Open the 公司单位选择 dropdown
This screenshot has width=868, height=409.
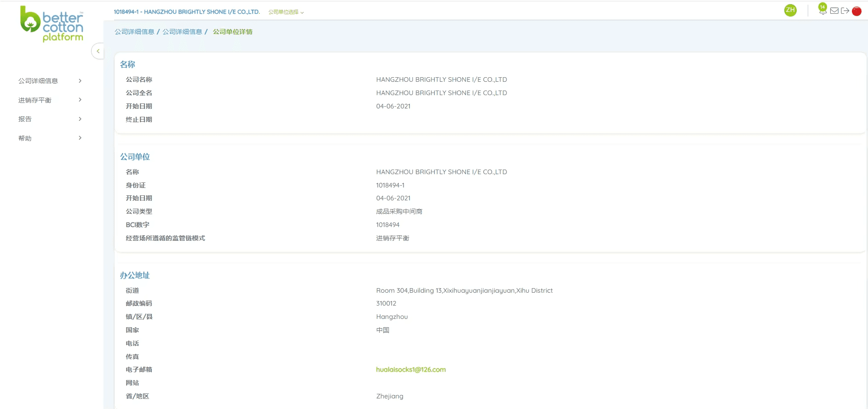[x=286, y=12]
